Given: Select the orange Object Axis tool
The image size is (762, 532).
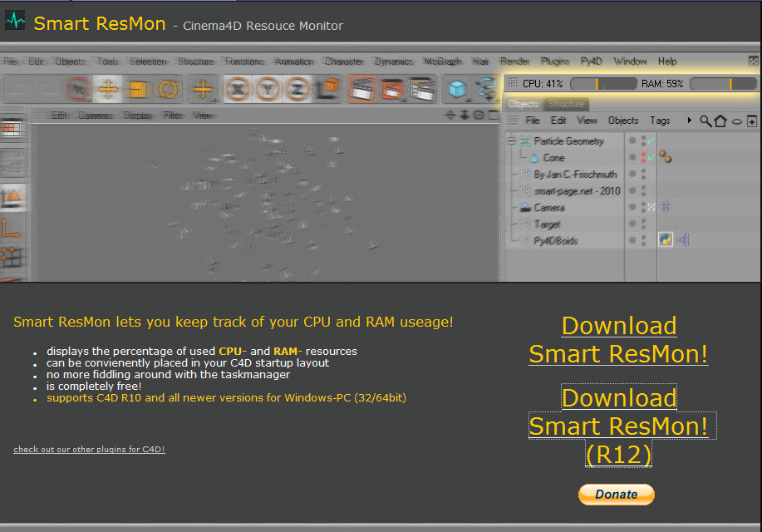Looking at the screenshot, I should [11, 228].
